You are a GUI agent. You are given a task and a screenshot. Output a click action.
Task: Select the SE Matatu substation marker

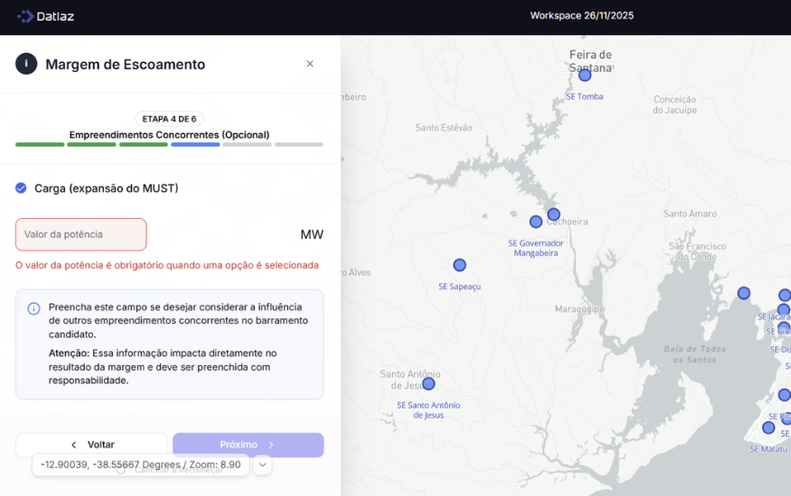[x=768, y=428]
